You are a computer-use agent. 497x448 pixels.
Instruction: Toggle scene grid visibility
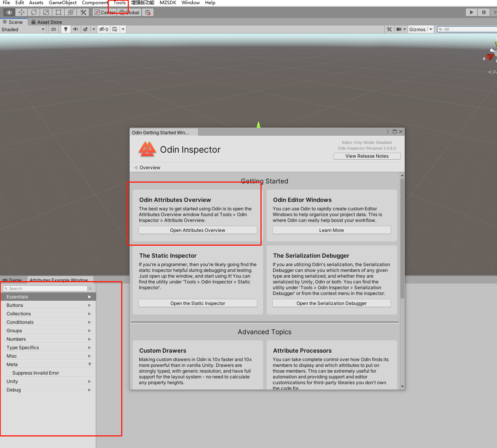115,29
